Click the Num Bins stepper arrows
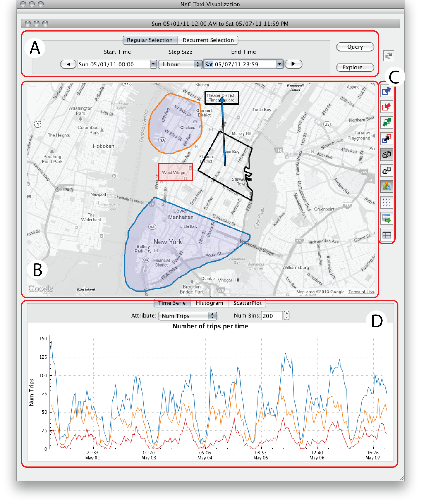Screen dimensions: 421x504 point(286,315)
